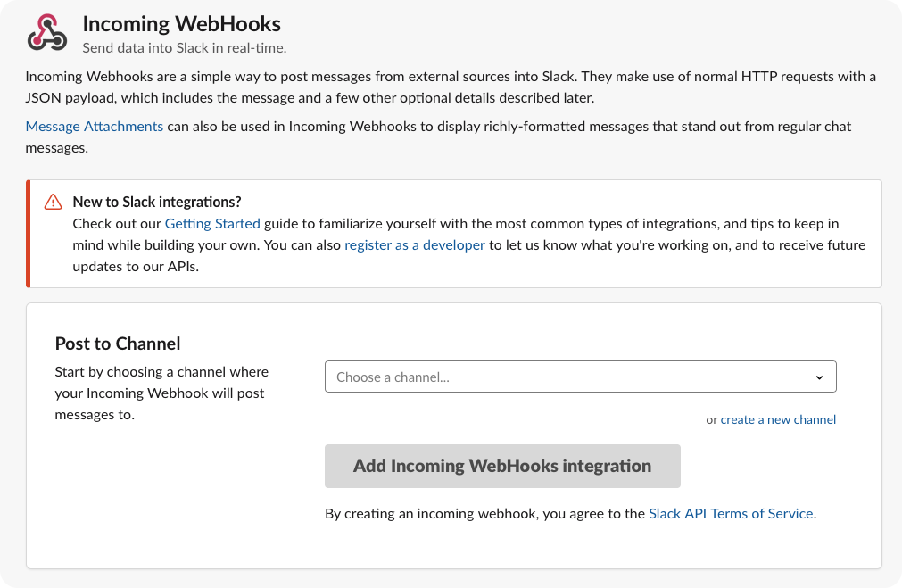Viewport: 902px width, 588px height.
Task: Expand the channel dropdown arrow
Action: 819,377
